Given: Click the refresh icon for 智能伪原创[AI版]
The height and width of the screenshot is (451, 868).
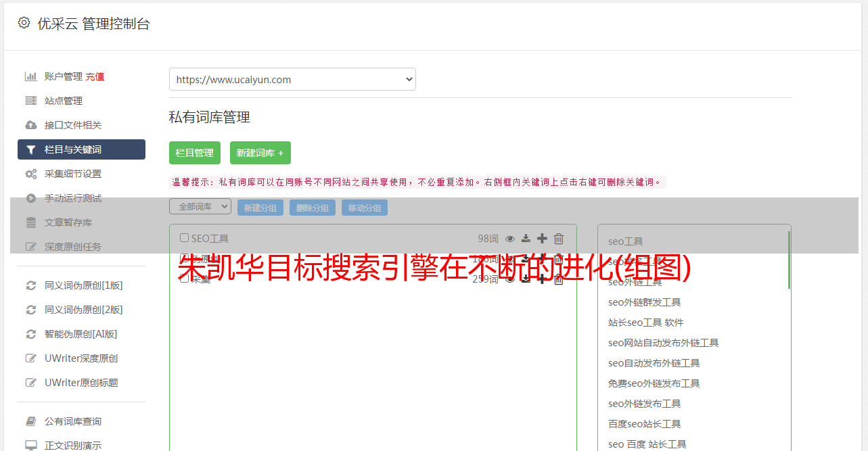Looking at the screenshot, I should [31, 334].
